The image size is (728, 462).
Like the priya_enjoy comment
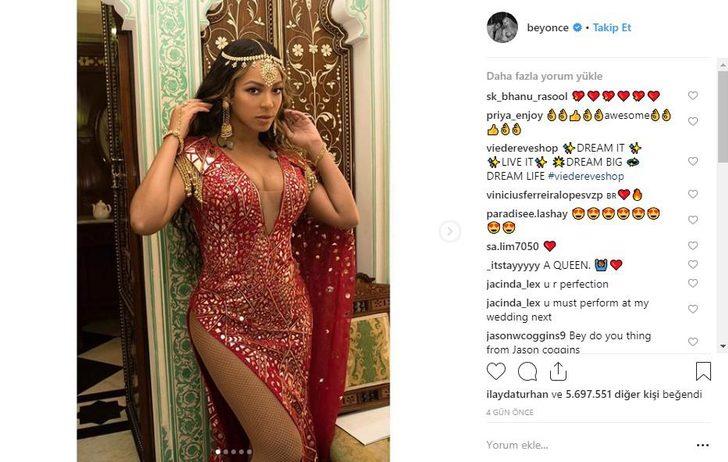693,116
